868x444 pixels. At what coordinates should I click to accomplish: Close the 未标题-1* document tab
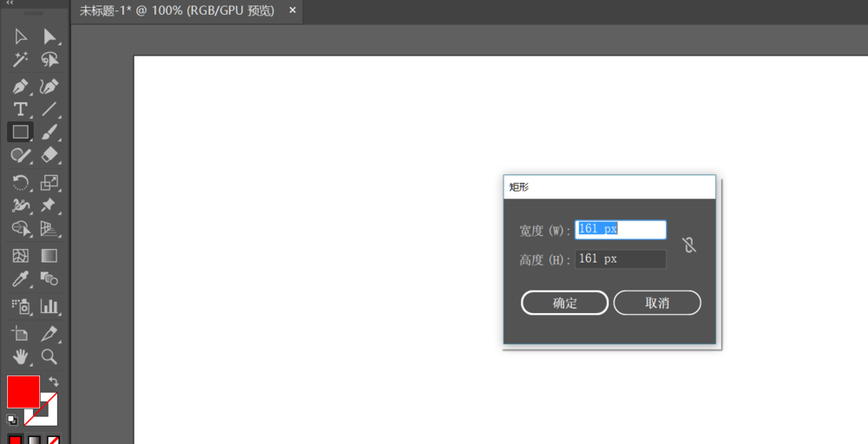click(x=293, y=10)
